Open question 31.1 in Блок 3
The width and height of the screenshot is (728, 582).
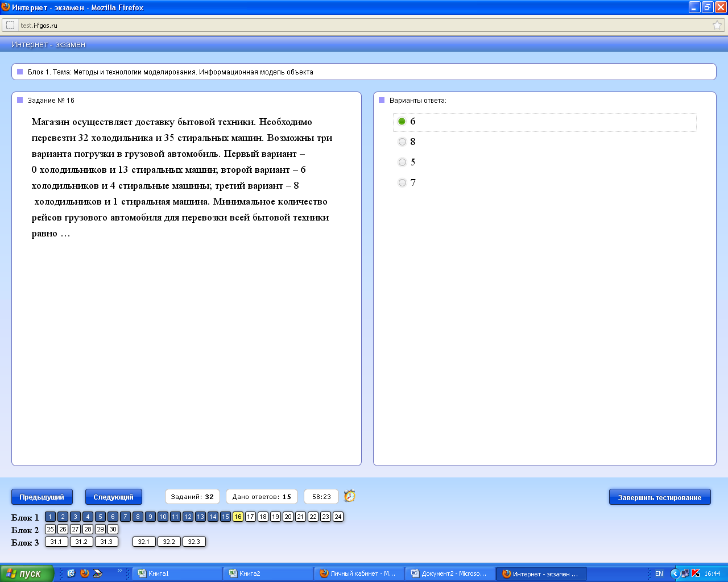(56, 542)
